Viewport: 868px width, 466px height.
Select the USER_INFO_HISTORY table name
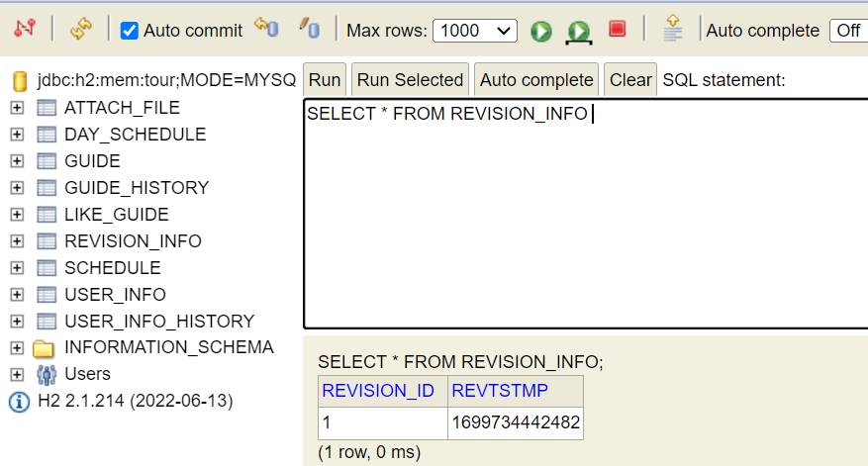pyautogui.click(x=159, y=321)
